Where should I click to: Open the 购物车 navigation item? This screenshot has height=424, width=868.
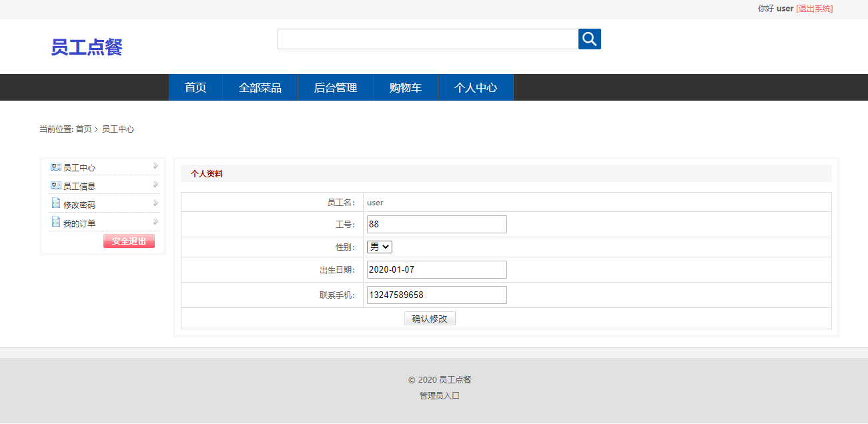click(405, 87)
